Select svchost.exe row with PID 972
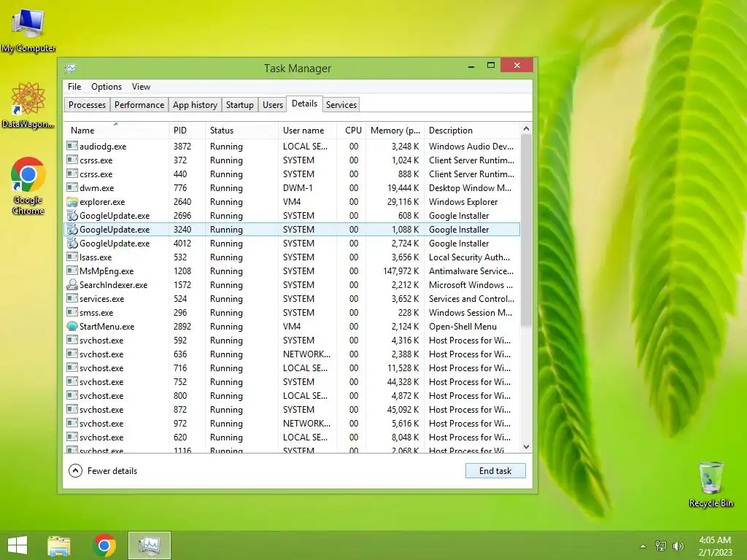 292,423
